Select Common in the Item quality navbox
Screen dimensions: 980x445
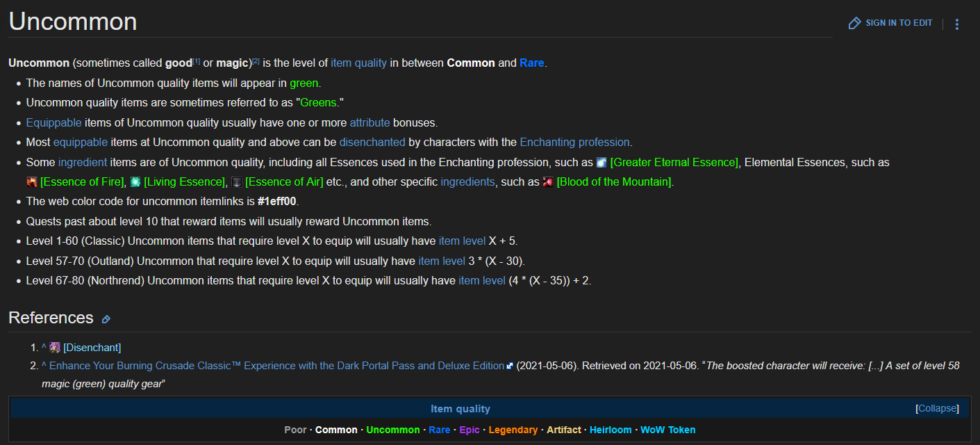[336, 430]
